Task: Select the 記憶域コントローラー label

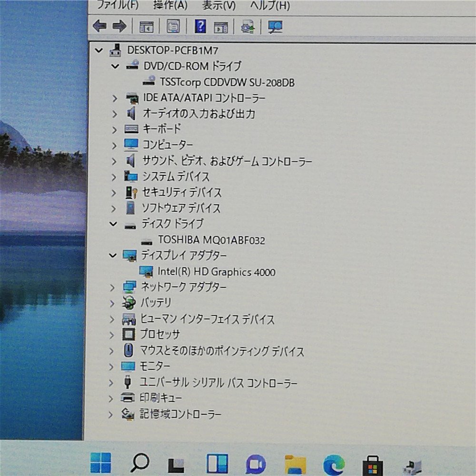Action: [x=180, y=414]
